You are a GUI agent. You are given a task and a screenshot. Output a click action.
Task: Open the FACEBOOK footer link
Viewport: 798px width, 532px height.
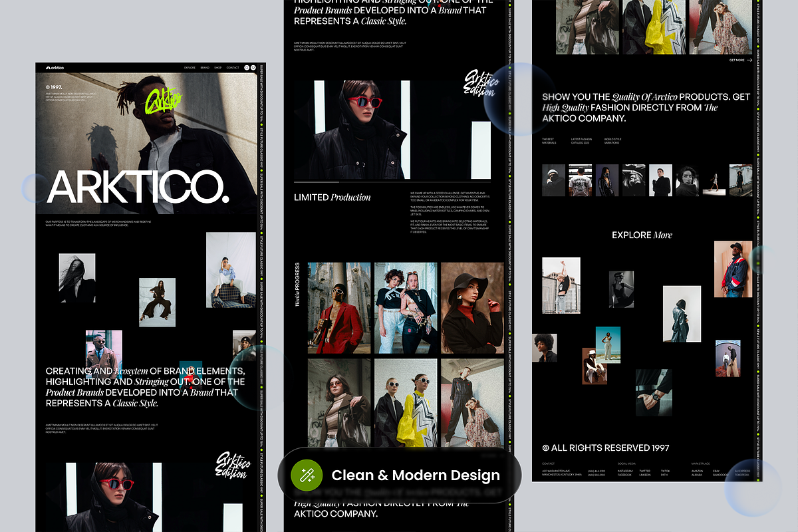point(624,475)
